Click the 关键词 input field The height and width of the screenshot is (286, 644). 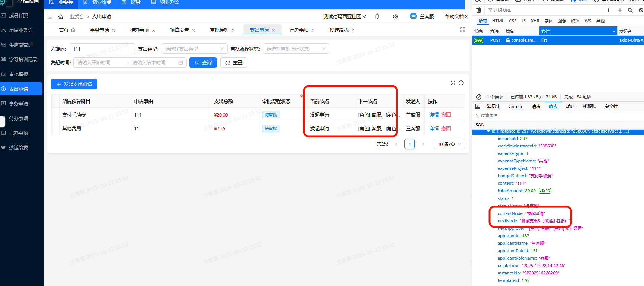[x=102, y=49]
